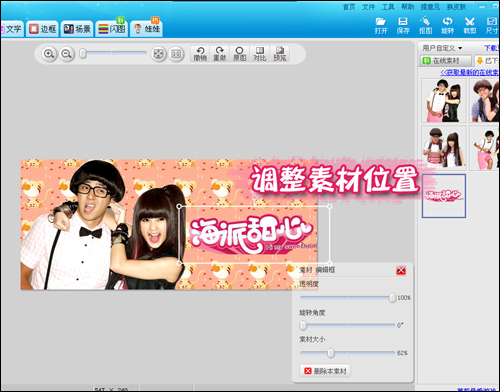The height and width of the screenshot is (392, 500).
Task: Open the 工具 menu
Action: [388, 7]
